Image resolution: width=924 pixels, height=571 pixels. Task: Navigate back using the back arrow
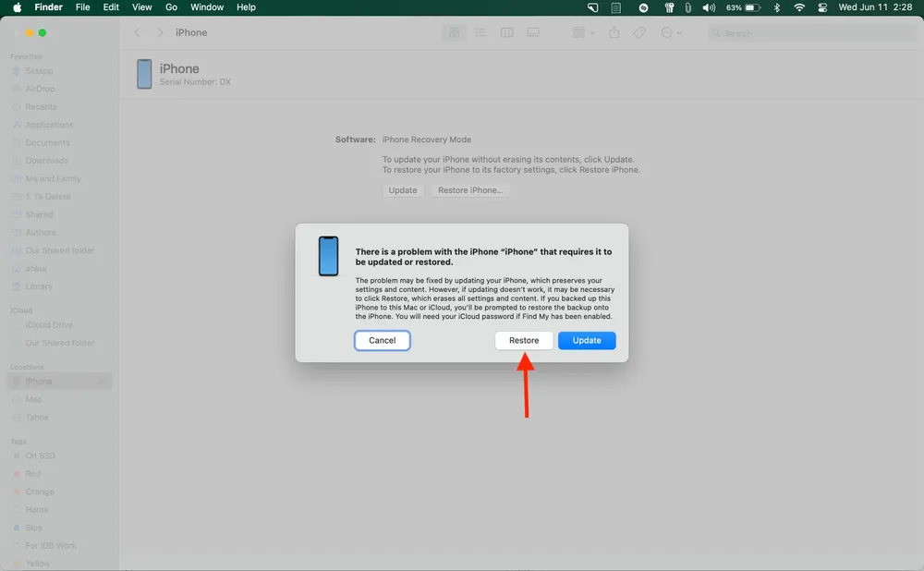tap(137, 32)
